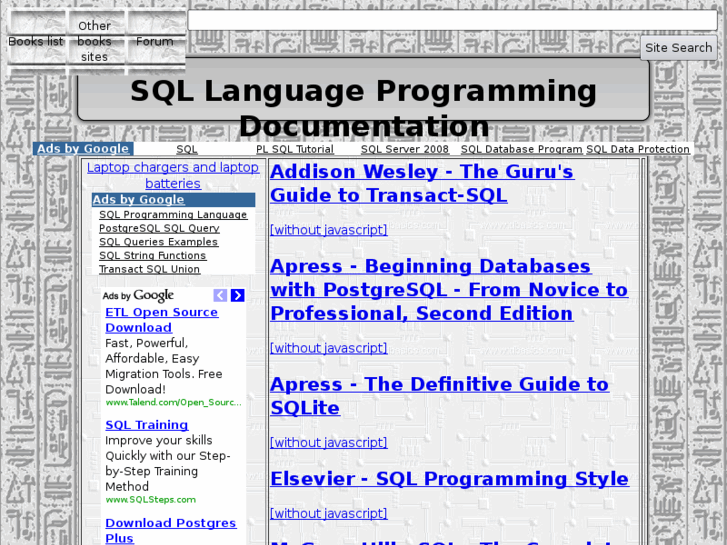Open Definitive Guide to SQLite book link
The height and width of the screenshot is (545, 727).
tap(439, 396)
